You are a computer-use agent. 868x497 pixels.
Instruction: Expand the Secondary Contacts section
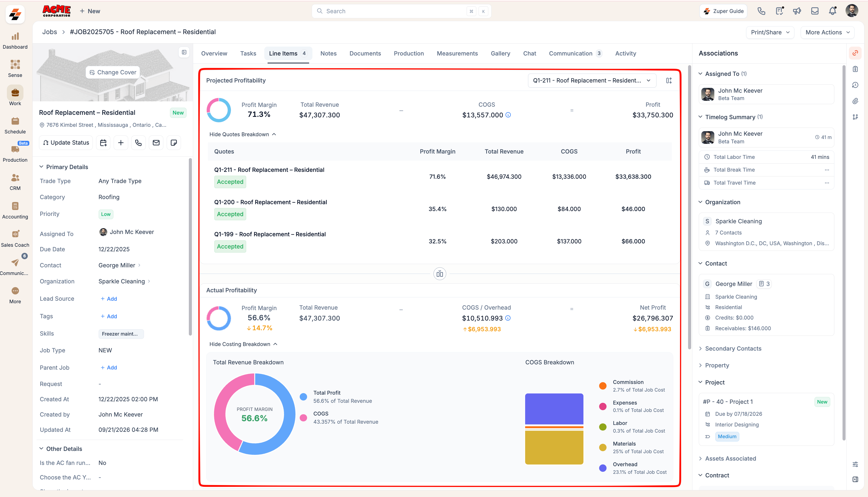733,349
